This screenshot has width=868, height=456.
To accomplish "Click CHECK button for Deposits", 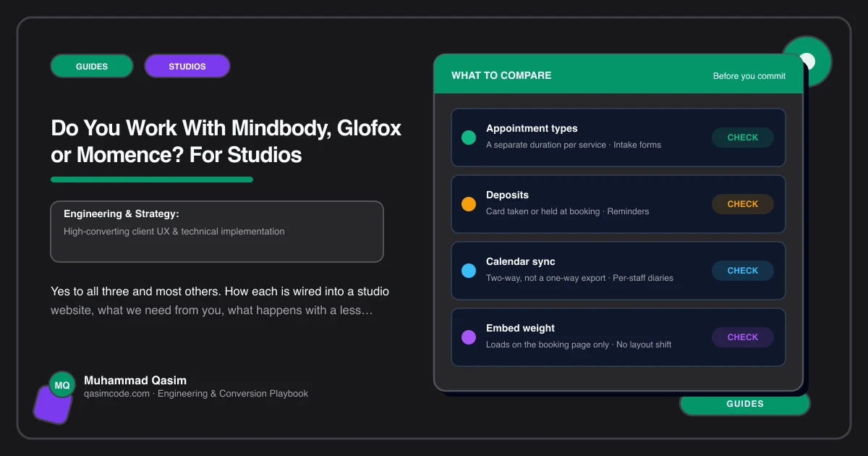I will point(743,204).
